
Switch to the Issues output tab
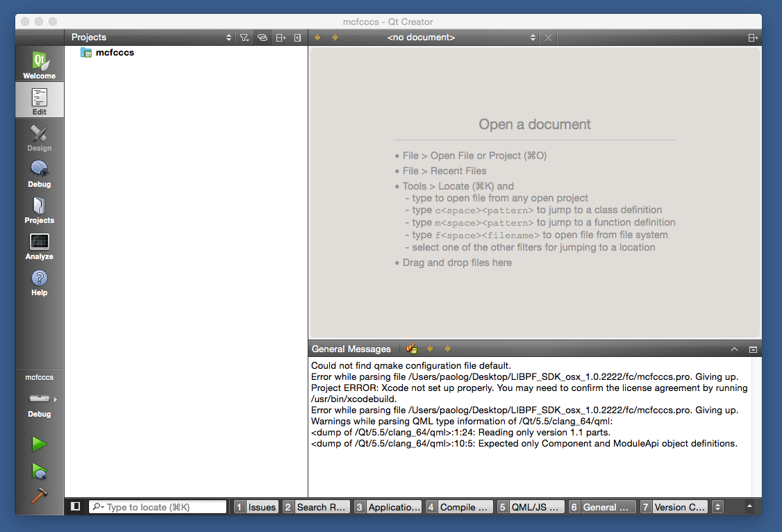tap(262, 506)
